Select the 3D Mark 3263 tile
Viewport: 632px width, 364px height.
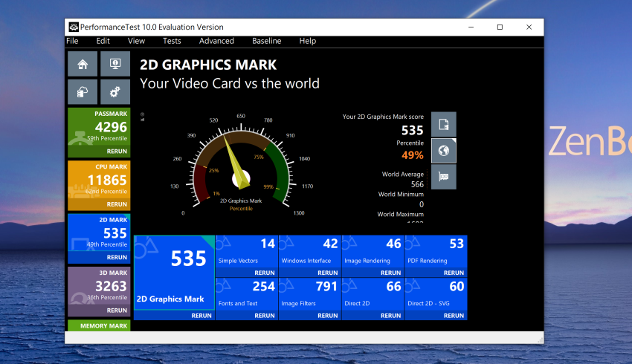[x=99, y=286]
